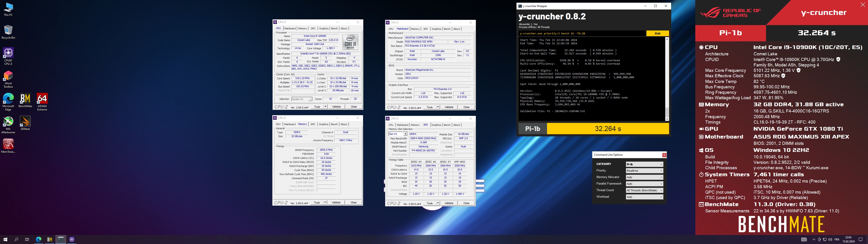Click the Meet Now camera tray icon
868x244 pixels.
tap(819, 240)
